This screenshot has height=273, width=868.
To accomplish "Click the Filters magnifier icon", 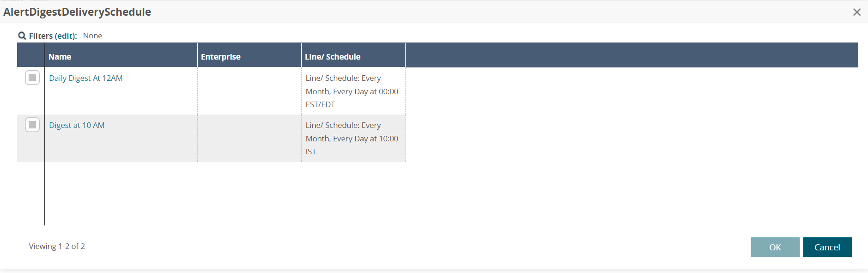I will (x=22, y=36).
